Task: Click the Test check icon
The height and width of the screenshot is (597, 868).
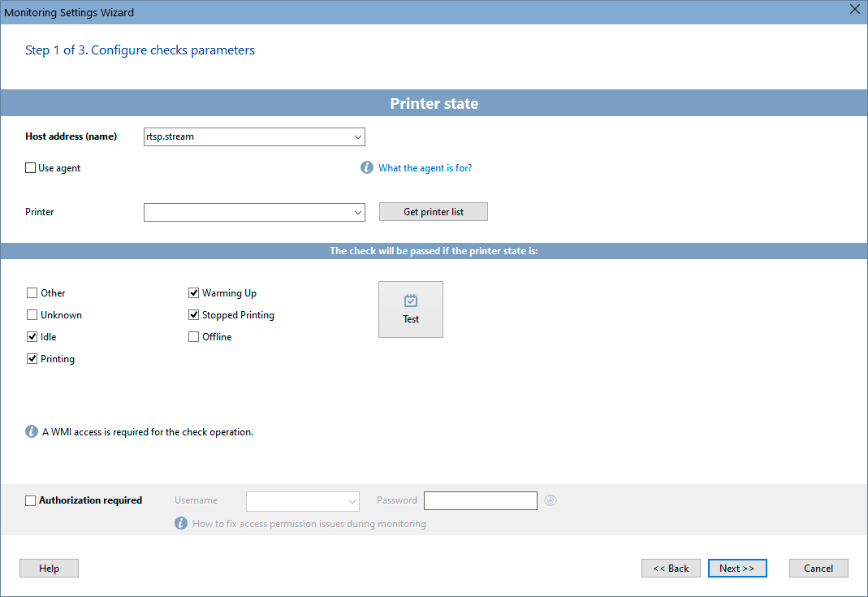Action: click(410, 301)
